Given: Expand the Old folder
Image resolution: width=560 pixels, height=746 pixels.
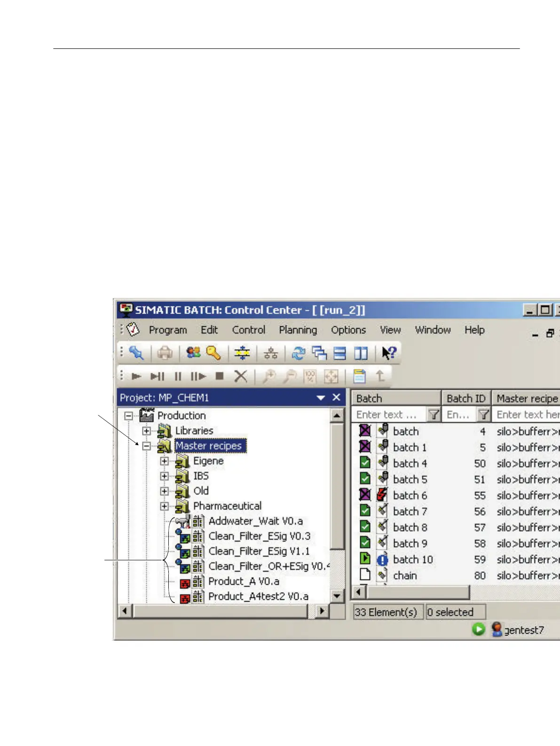Looking at the screenshot, I should 164,491.
